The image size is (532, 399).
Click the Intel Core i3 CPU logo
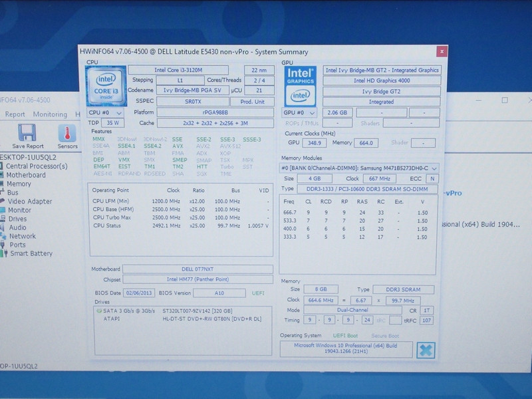[106, 86]
